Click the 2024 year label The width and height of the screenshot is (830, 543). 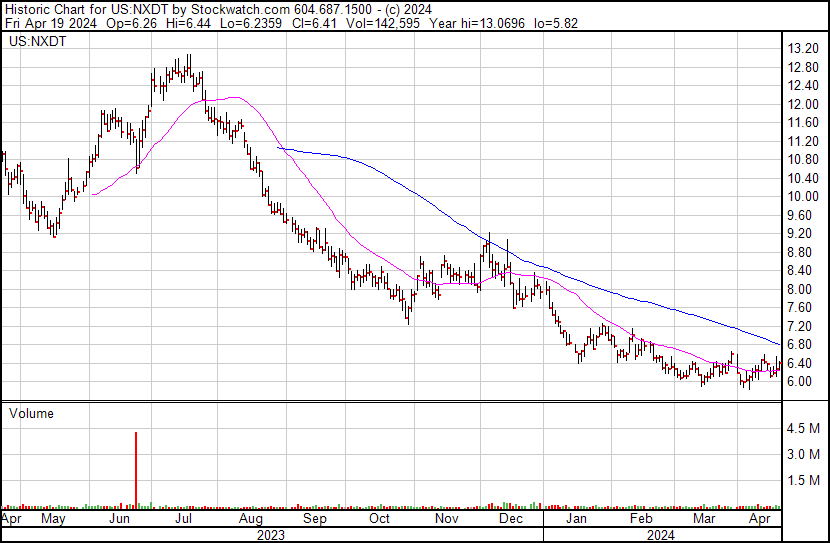661,534
